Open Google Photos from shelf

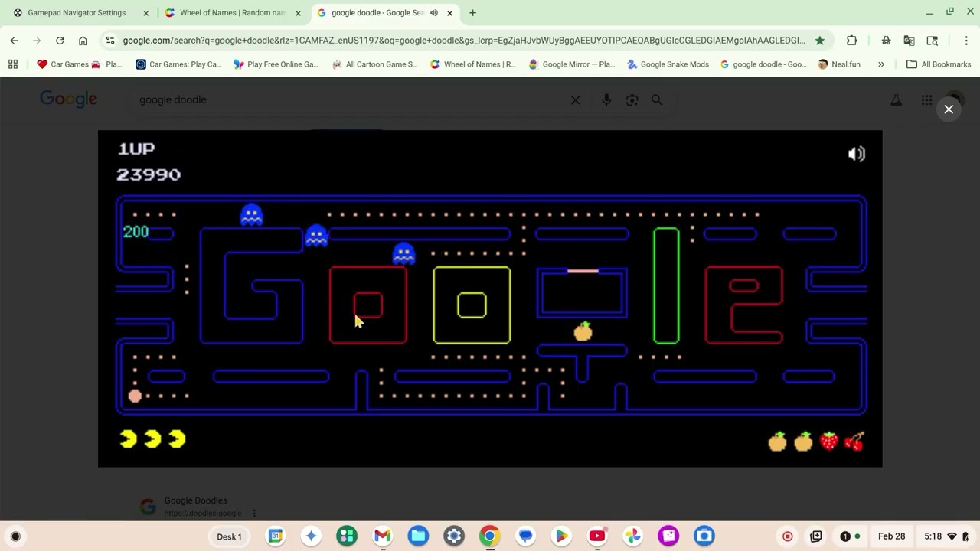(632, 536)
